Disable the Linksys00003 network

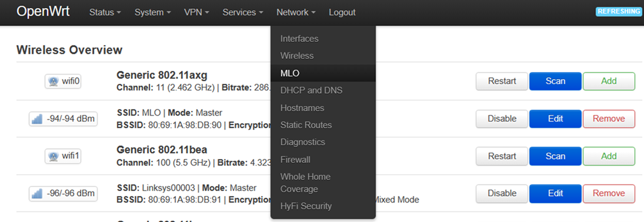pos(502,193)
